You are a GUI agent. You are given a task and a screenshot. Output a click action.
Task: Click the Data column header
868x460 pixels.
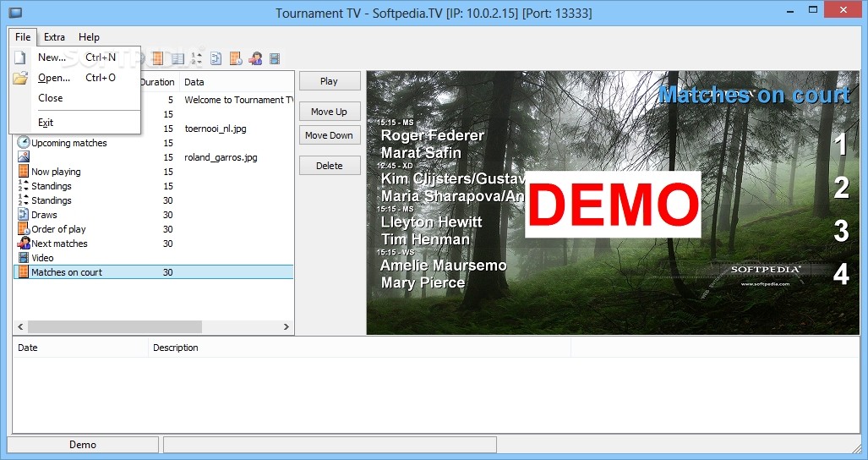click(x=237, y=82)
